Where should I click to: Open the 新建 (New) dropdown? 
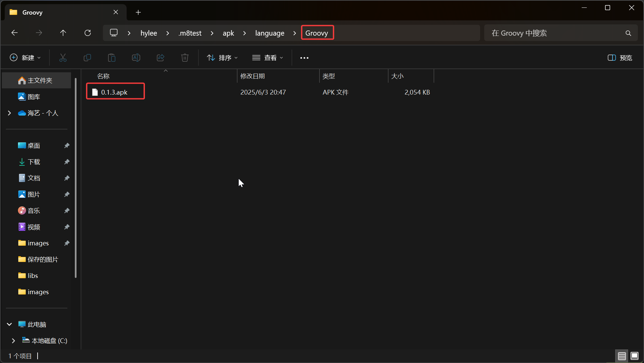click(25, 58)
